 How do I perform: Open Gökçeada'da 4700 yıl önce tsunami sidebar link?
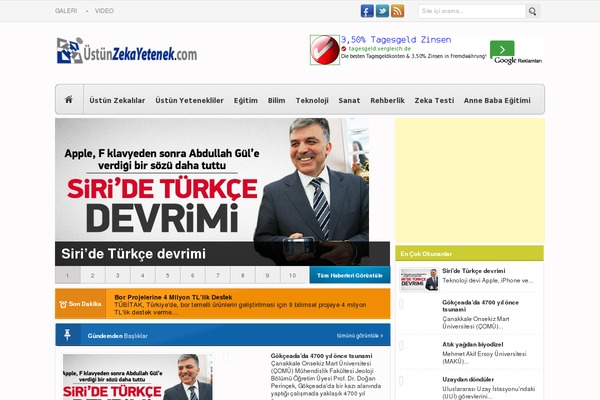pos(481,305)
